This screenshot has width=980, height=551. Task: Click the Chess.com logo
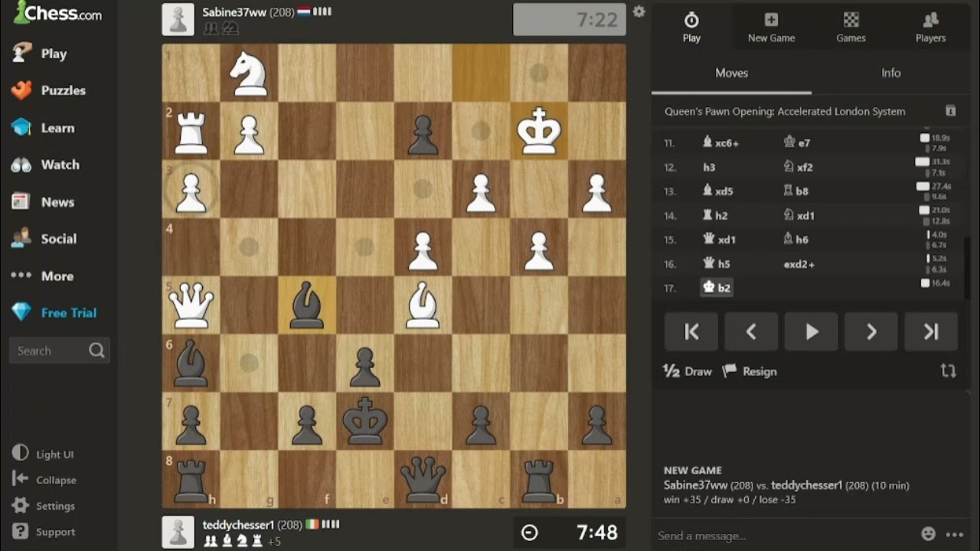[57, 13]
